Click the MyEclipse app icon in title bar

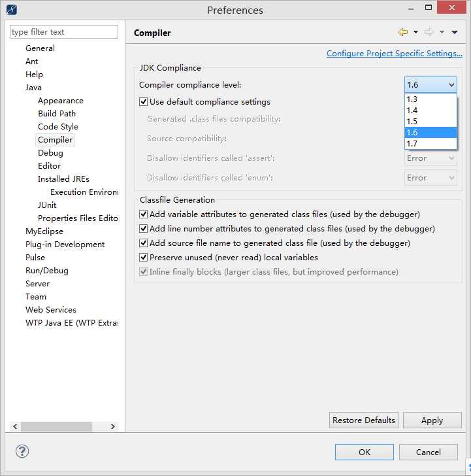12,10
